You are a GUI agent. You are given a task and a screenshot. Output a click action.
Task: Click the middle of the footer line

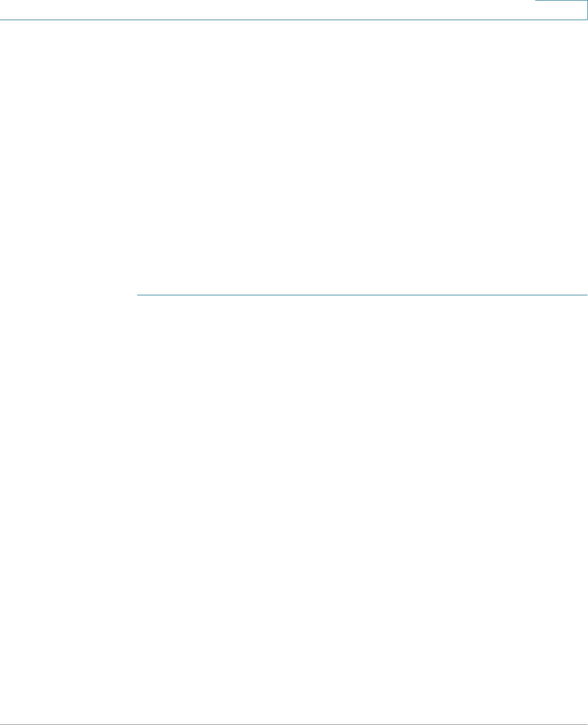pos(294,724)
